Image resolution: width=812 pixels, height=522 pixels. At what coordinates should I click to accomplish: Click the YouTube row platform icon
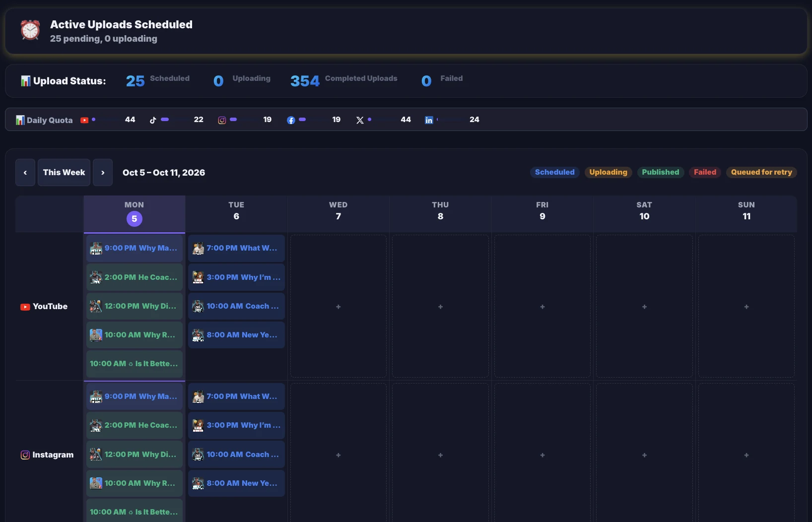pos(25,307)
